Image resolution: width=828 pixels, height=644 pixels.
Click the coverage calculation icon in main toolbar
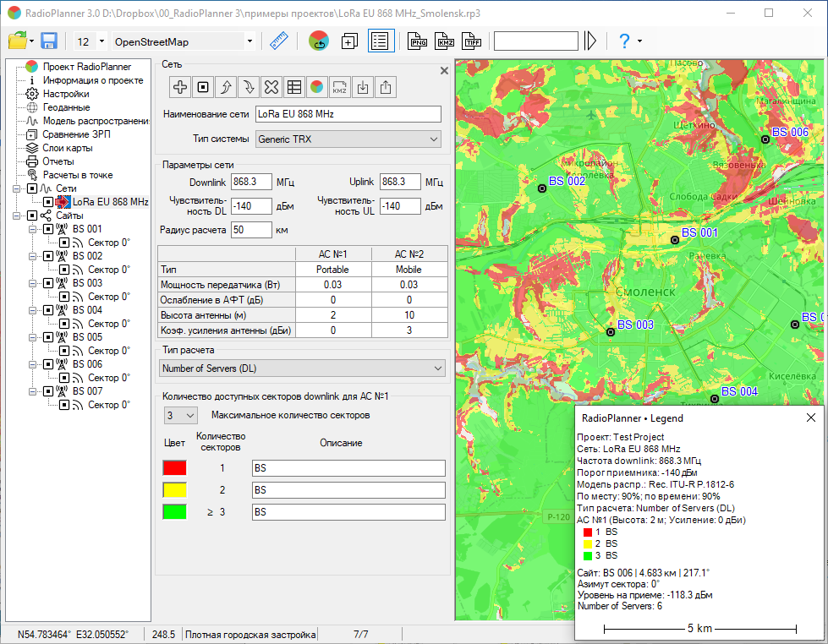(318, 41)
